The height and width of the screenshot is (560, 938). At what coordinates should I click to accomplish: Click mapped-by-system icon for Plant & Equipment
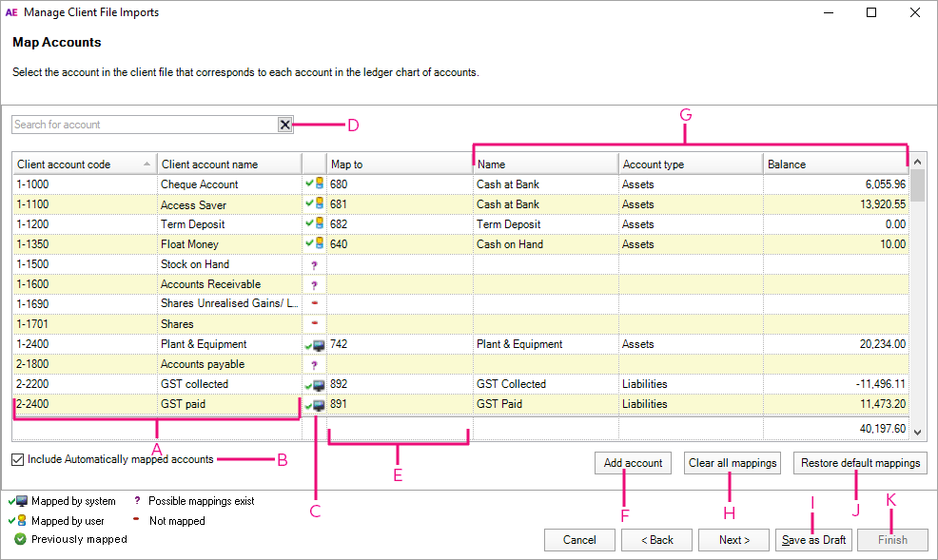314,344
